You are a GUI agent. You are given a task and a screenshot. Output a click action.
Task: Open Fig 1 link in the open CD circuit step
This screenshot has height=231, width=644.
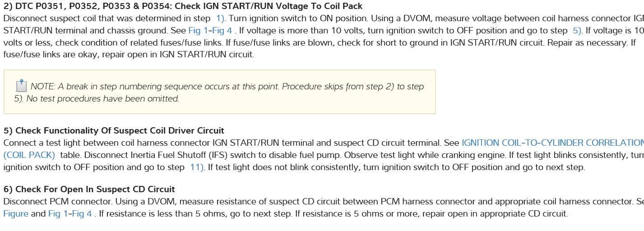(x=58, y=214)
